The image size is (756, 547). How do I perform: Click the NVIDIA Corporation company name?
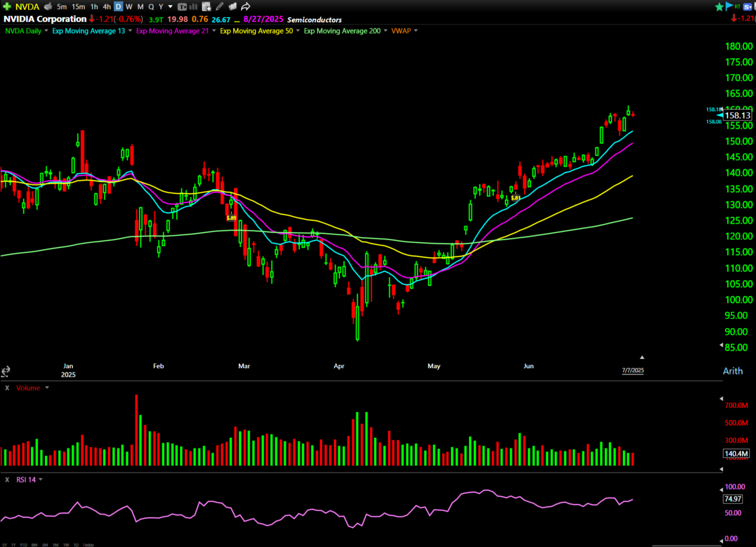coord(45,19)
